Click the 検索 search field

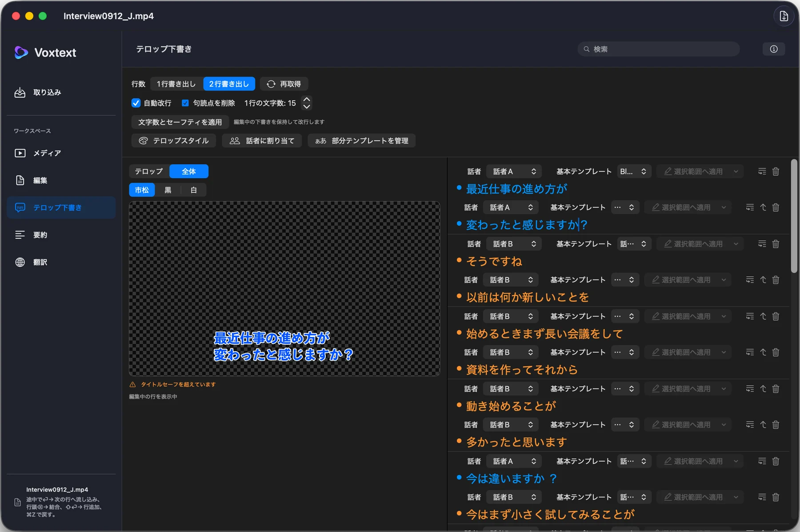point(659,49)
